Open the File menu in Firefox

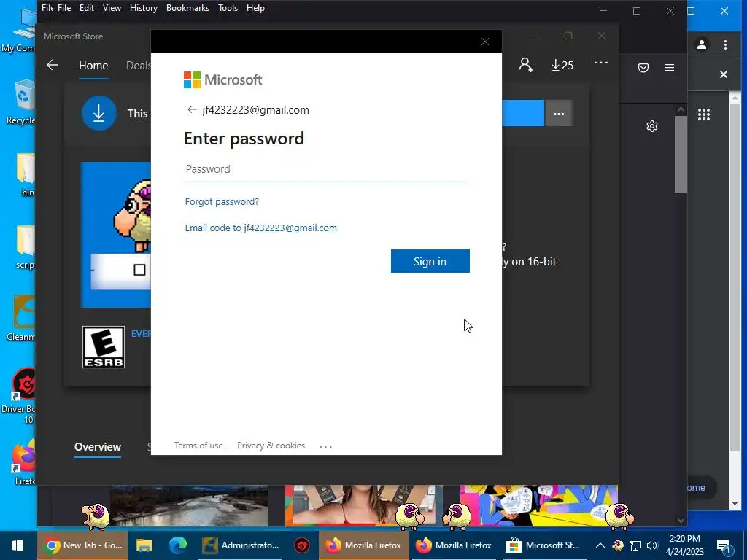tap(64, 8)
